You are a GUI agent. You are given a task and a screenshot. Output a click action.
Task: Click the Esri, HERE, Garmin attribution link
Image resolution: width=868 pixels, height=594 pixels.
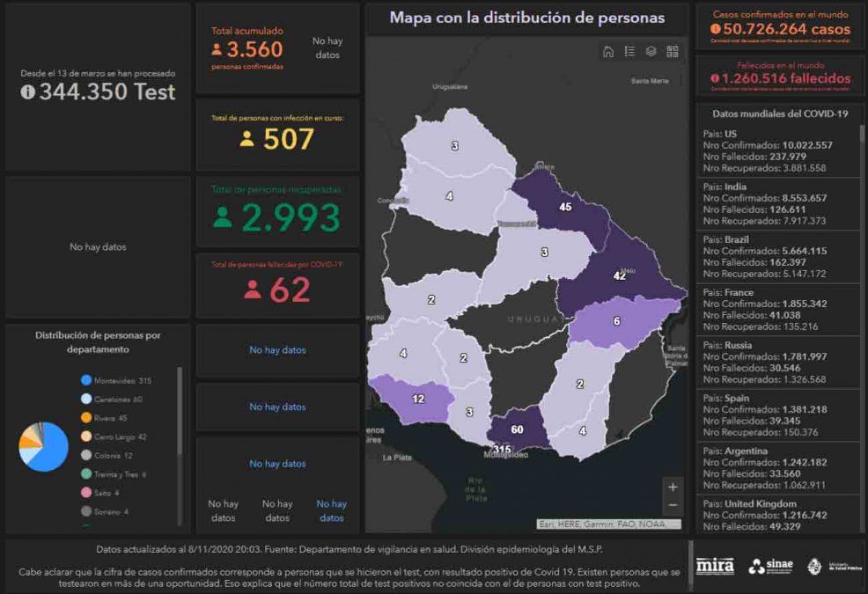[609, 524]
